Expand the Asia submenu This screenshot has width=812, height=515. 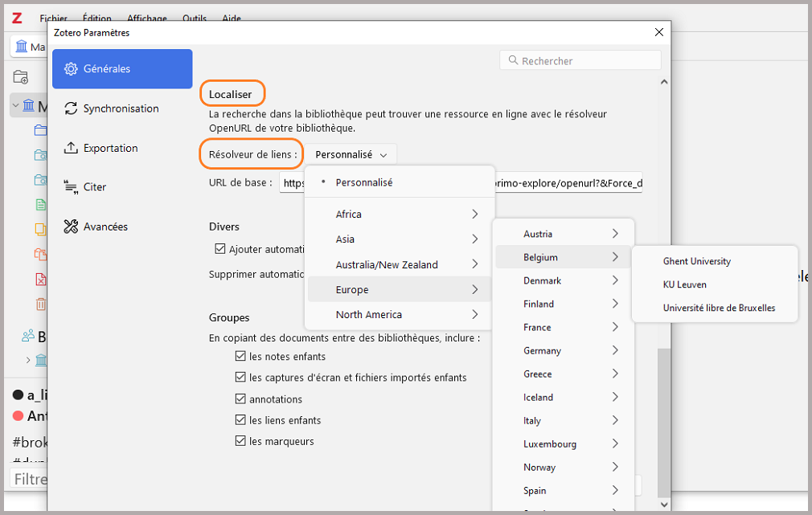coord(400,239)
